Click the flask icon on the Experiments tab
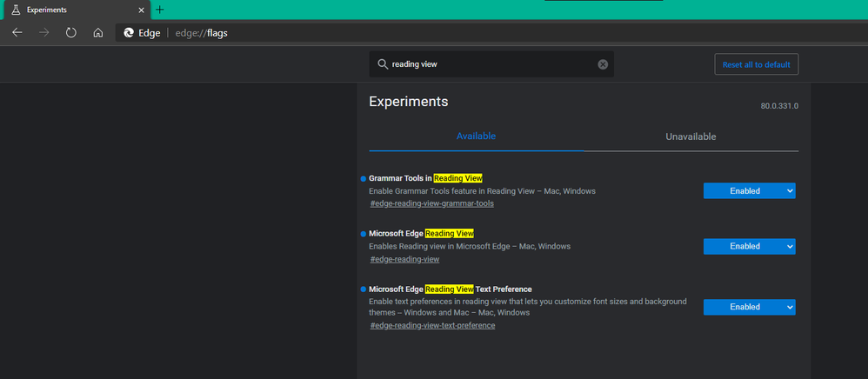 (16, 10)
